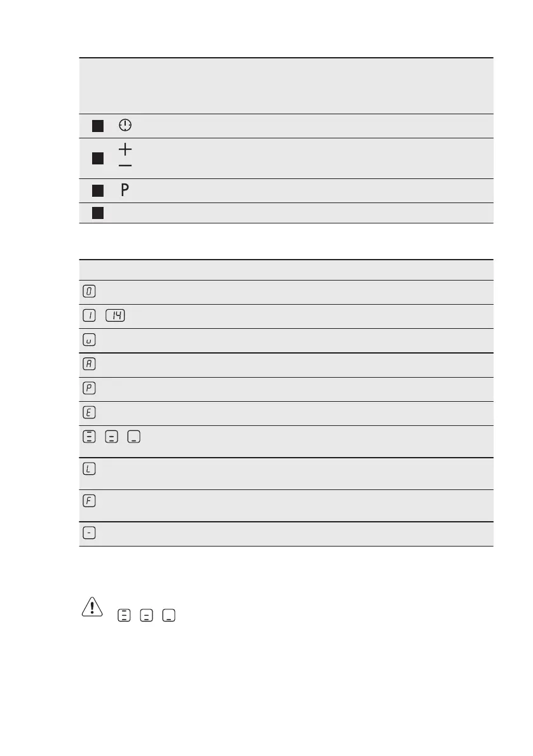Click the boxed small u symbol

pos(89,340)
